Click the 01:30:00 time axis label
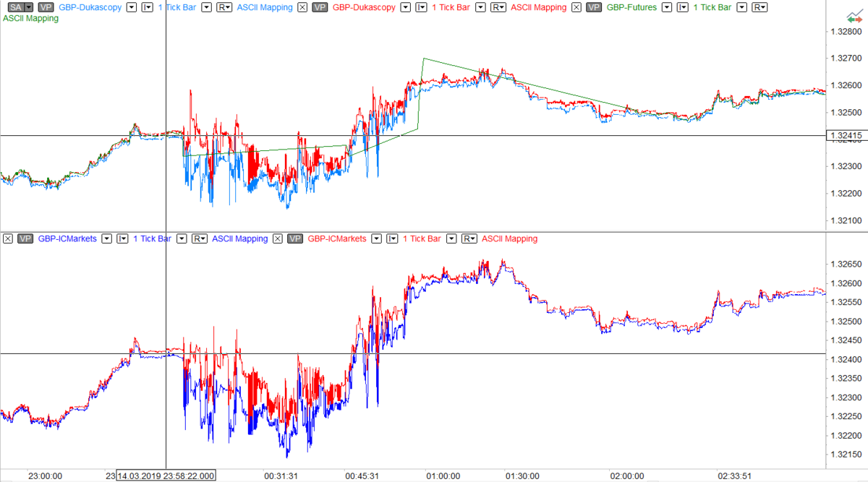The width and height of the screenshot is (868, 482). pos(523,476)
